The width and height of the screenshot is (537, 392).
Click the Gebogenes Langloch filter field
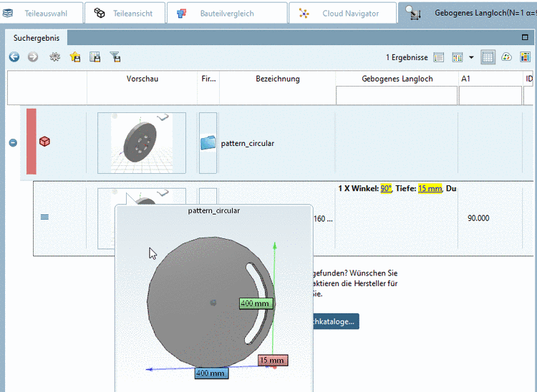[397, 95]
